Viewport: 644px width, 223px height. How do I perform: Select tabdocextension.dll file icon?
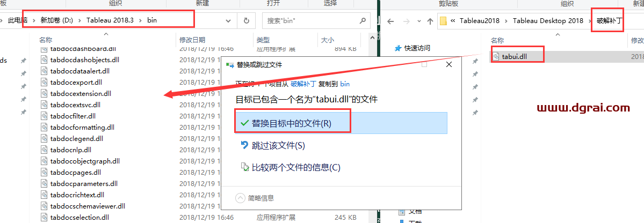(x=45, y=93)
